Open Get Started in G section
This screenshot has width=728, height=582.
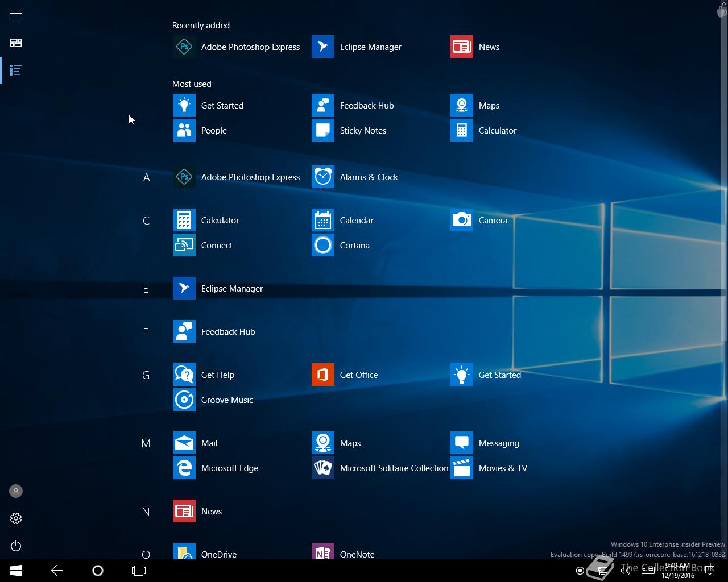(486, 375)
